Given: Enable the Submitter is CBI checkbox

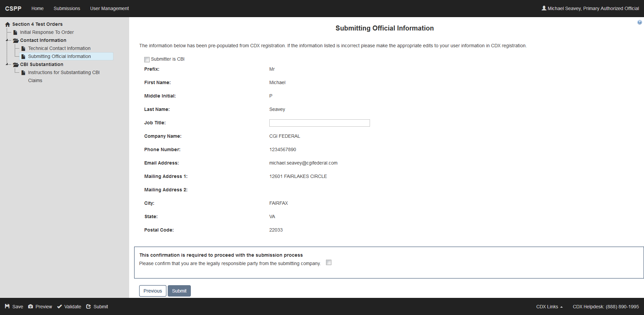Looking at the screenshot, I should click(147, 60).
